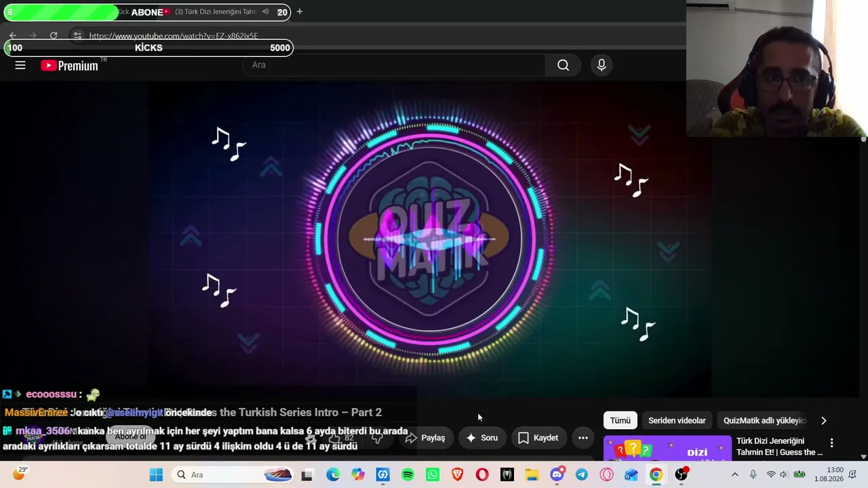Screen dimensions: 868x488
Task: Open the Windows Start menu
Action: point(156,474)
